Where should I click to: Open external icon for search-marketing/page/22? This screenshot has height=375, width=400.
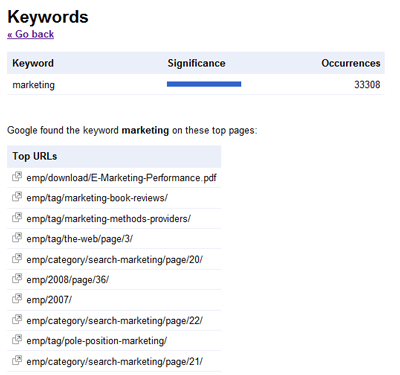tap(17, 319)
